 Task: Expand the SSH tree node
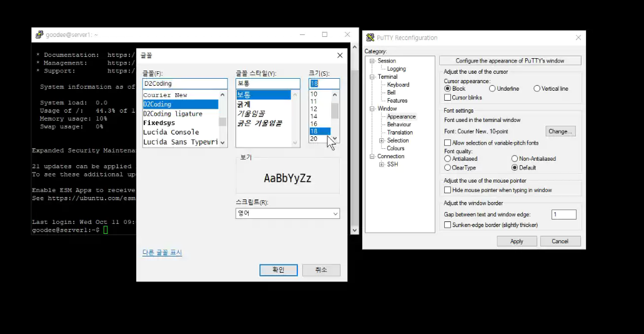coord(382,164)
